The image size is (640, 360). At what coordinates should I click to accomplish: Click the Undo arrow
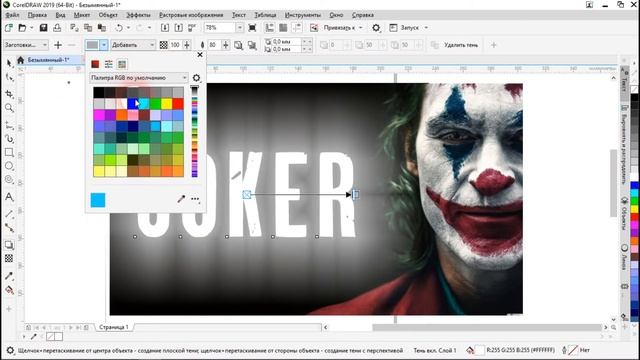point(119,28)
